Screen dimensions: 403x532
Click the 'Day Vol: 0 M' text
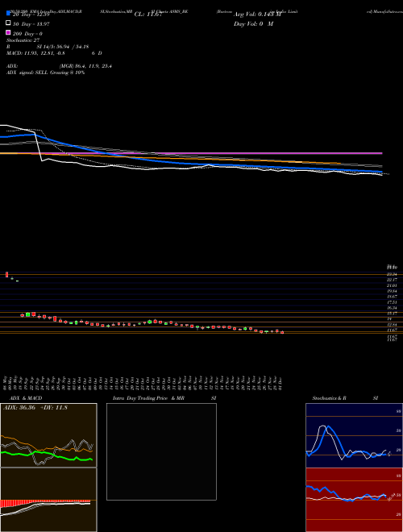[253, 24]
